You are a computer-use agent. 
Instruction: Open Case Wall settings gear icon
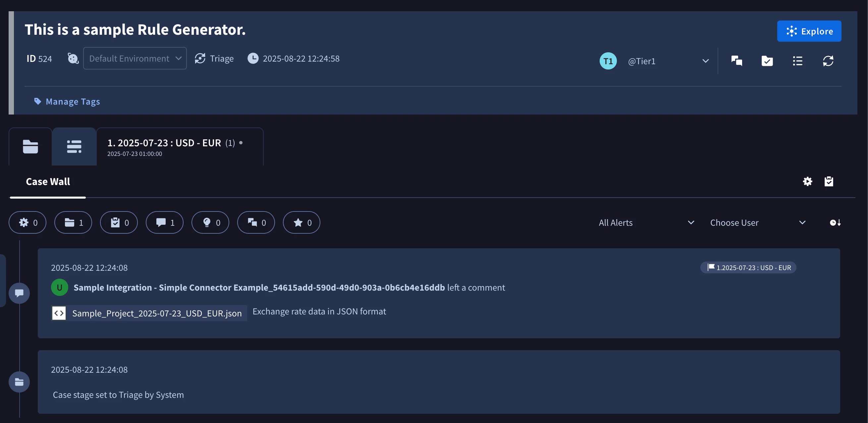pyautogui.click(x=807, y=181)
